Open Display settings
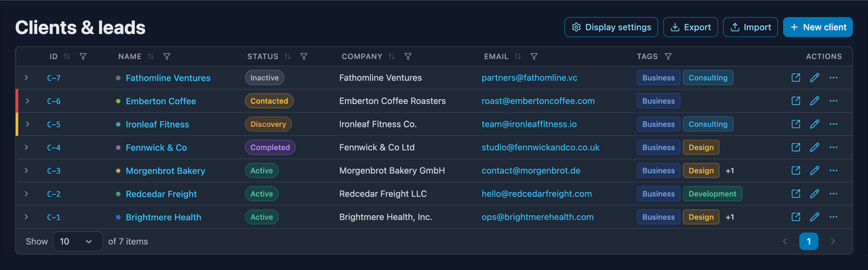Image resolution: width=868 pixels, height=270 pixels. (x=611, y=27)
